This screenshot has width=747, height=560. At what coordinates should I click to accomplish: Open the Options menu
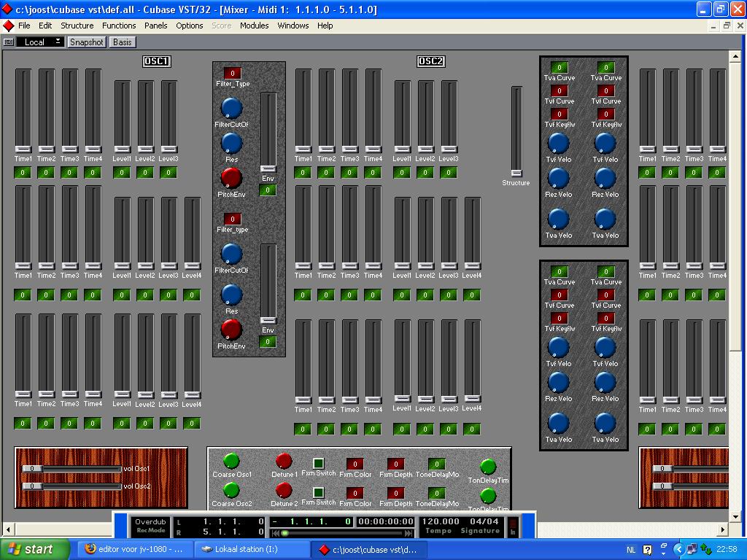coord(189,26)
